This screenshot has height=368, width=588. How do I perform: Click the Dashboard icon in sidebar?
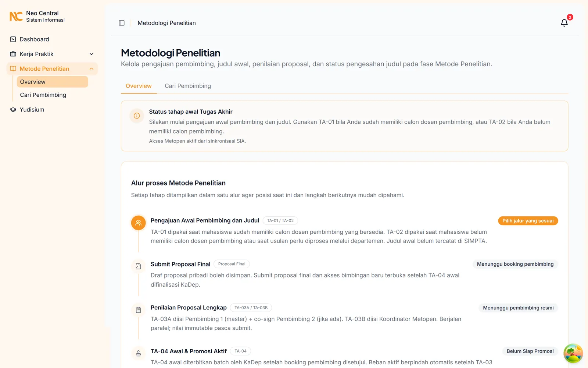13,39
